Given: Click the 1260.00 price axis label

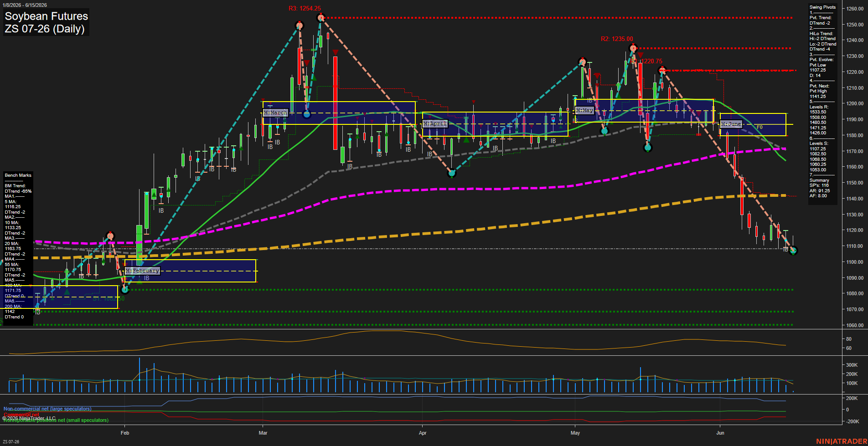Looking at the screenshot, I should [855, 9].
